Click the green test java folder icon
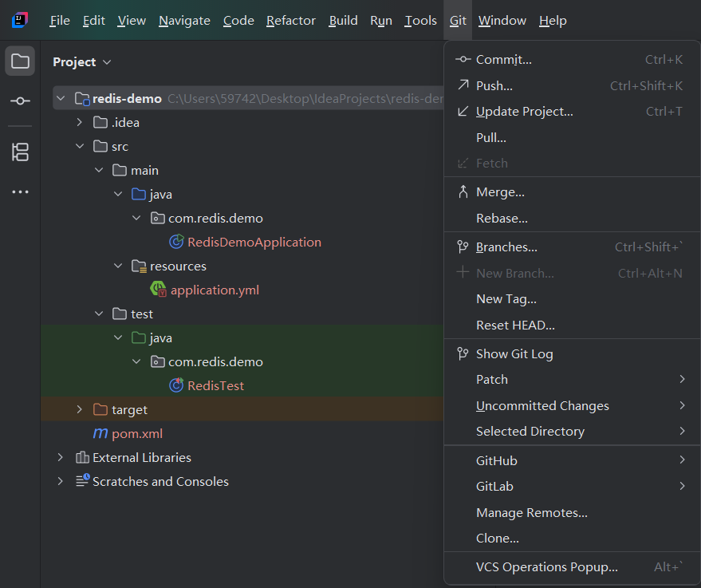 coord(139,337)
